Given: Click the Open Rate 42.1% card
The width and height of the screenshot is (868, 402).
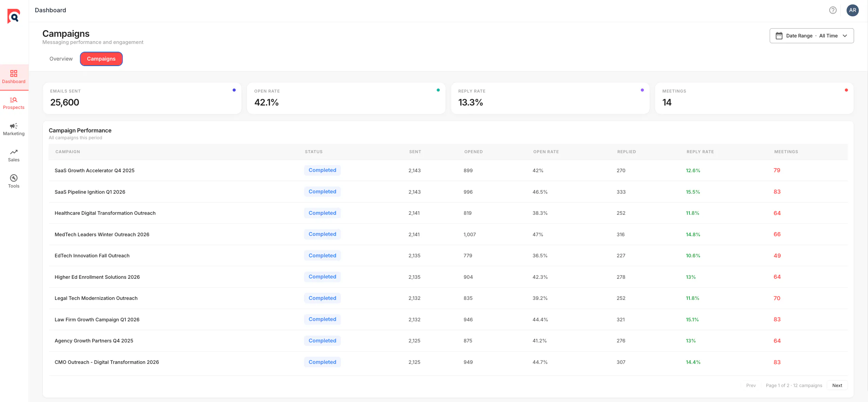Looking at the screenshot, I should (x=346, y=98).
